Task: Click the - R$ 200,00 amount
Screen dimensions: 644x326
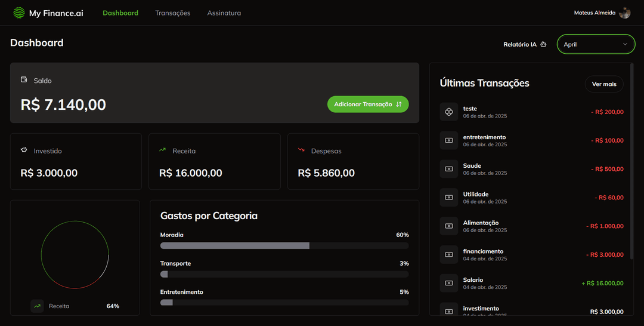Action: tap(607, 112)
